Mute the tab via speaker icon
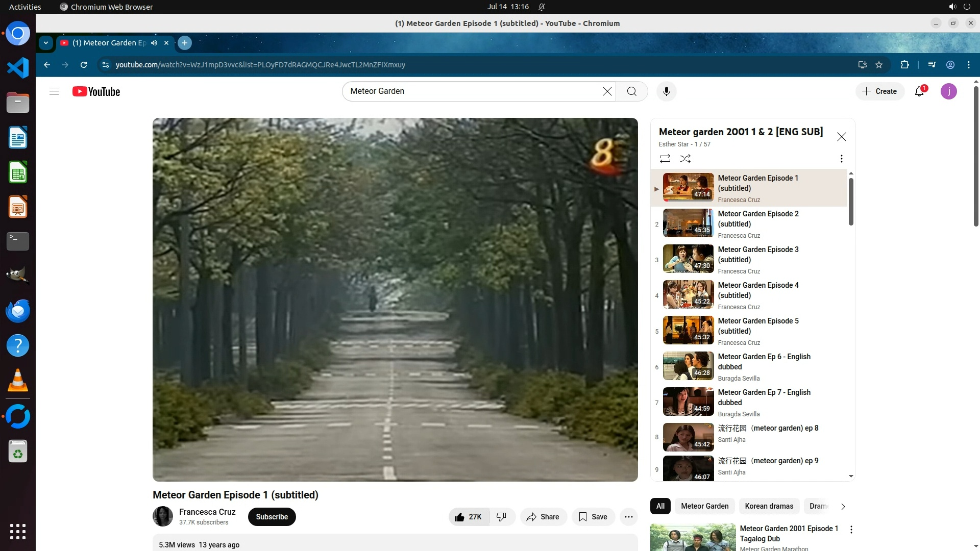 point(154,43)
